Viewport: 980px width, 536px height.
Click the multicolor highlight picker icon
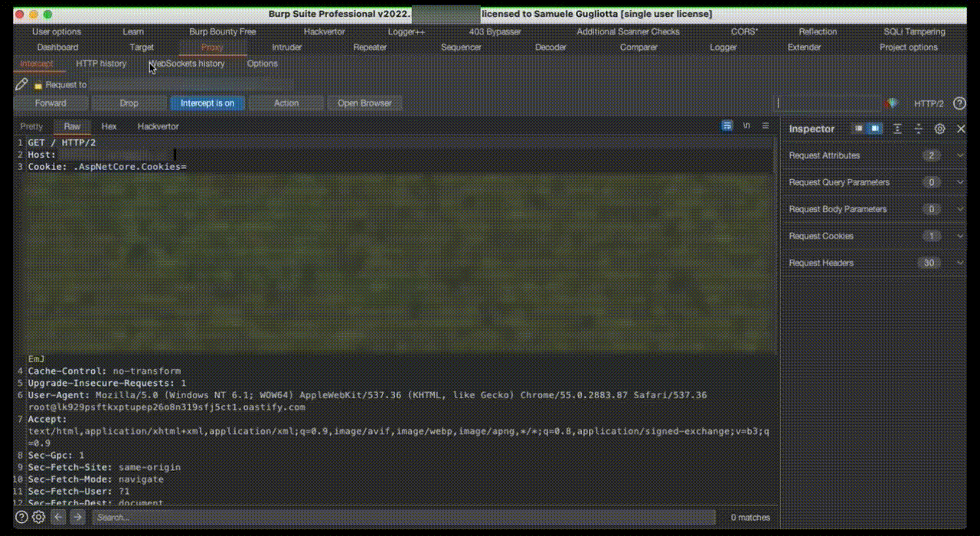tap(892, 103)
